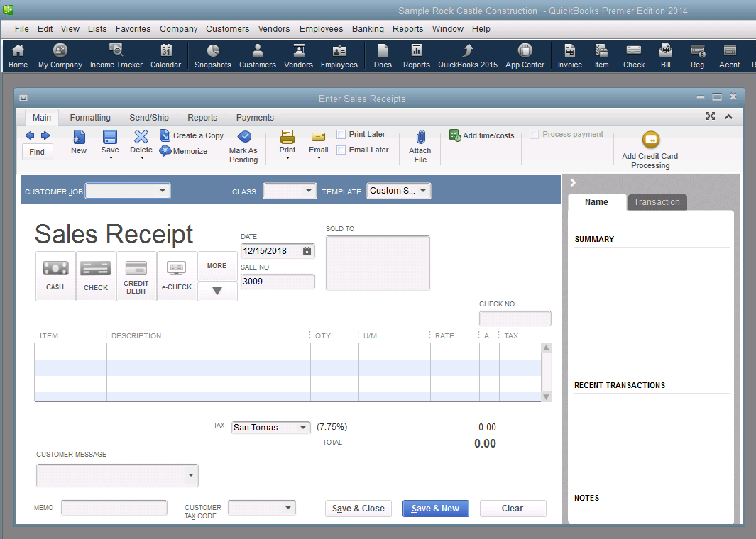Mark the receipt As Pending
This screenshot has height=539, width=756.
click(243, 148)
